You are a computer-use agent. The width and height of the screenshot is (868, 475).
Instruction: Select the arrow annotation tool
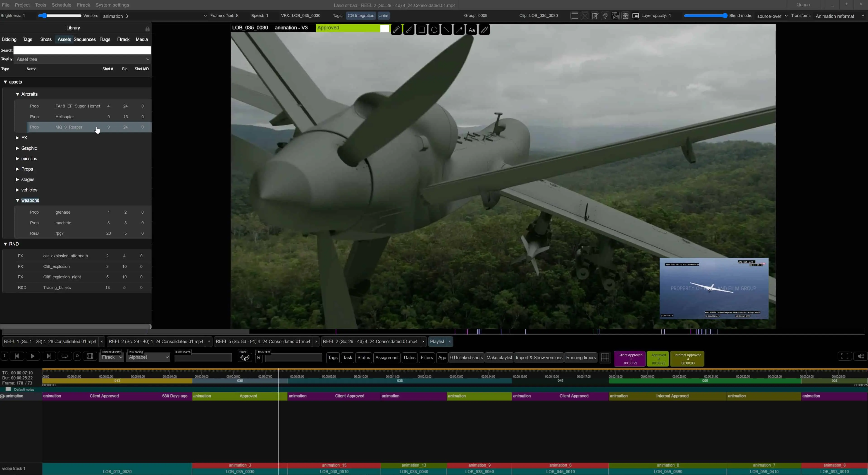459,30
